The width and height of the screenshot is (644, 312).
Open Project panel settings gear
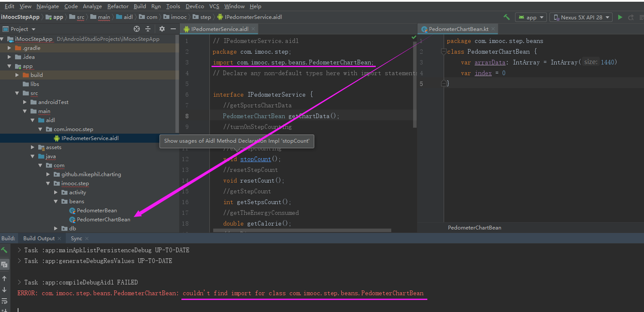pos(162,29)
